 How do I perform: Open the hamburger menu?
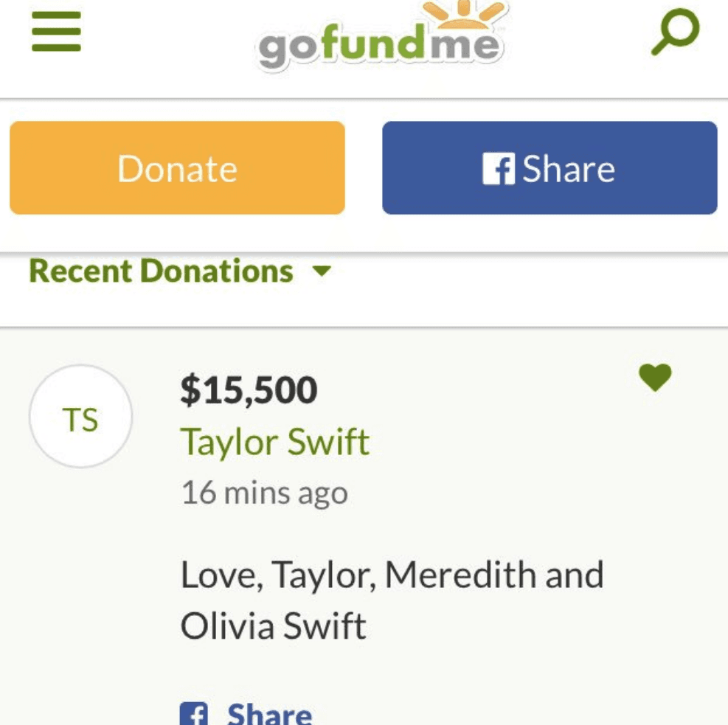pos(56,35)
